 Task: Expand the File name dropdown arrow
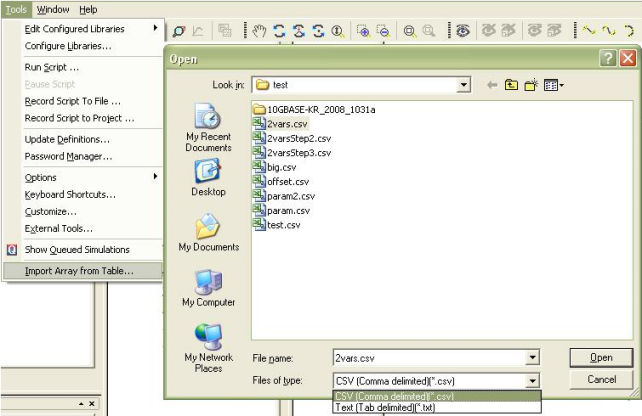click(x=532, y=357)
